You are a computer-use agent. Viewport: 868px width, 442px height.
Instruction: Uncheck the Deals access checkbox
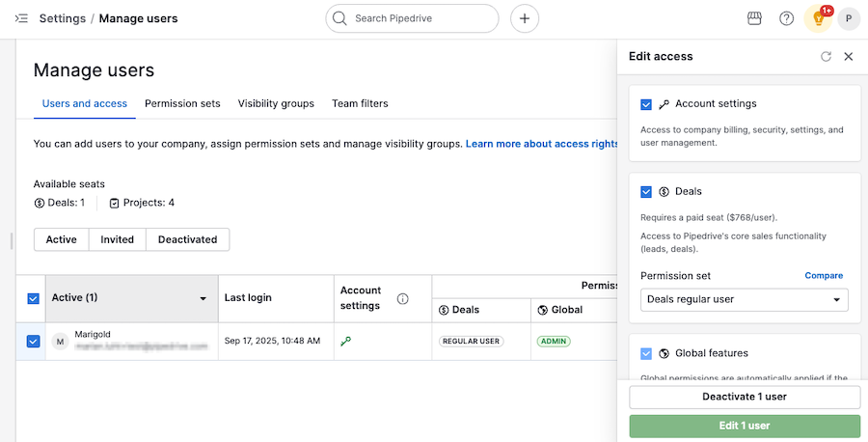pyautogui.click(x=646, y=192)
